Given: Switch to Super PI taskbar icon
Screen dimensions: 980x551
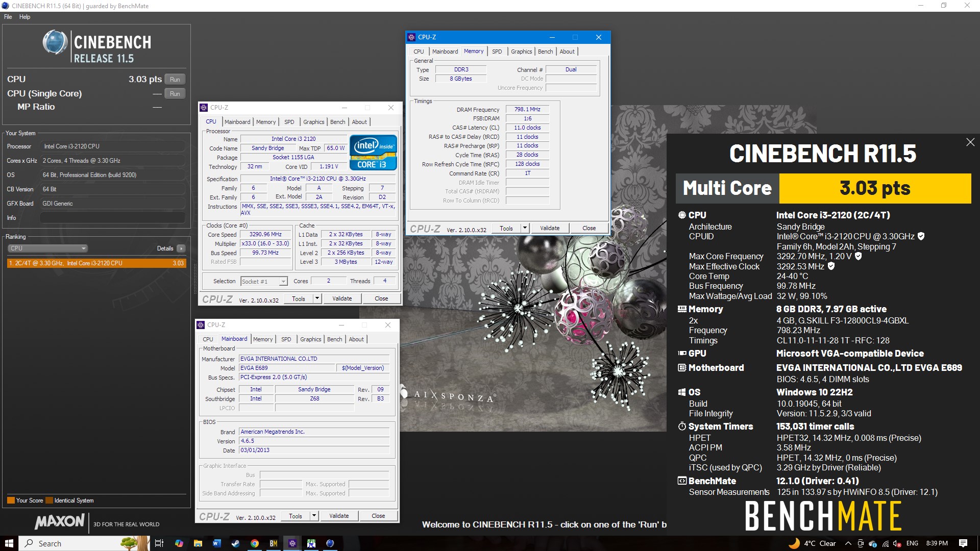Looking at the screenshot, I should coord(311,543).
